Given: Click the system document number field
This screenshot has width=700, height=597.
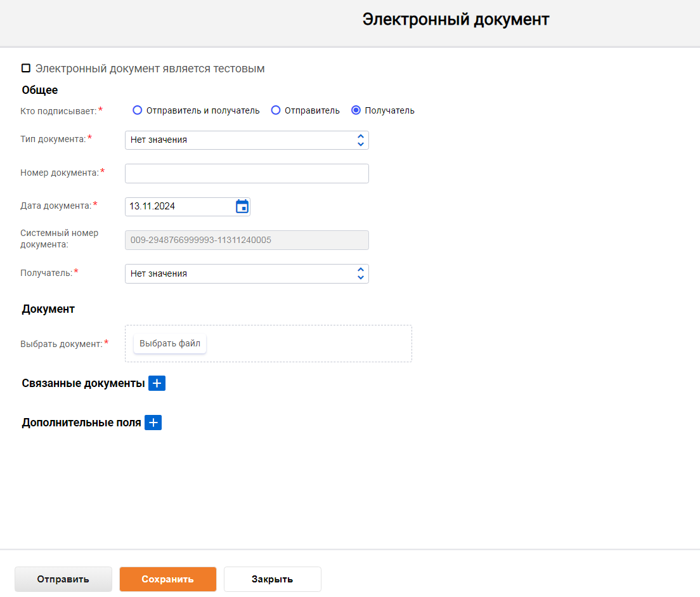Looking at the screenshot, I should 247,240.
